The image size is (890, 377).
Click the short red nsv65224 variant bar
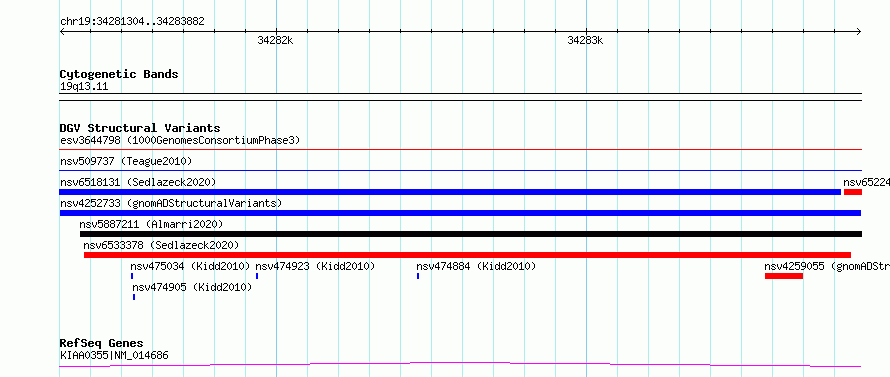[x=853, y=192]
